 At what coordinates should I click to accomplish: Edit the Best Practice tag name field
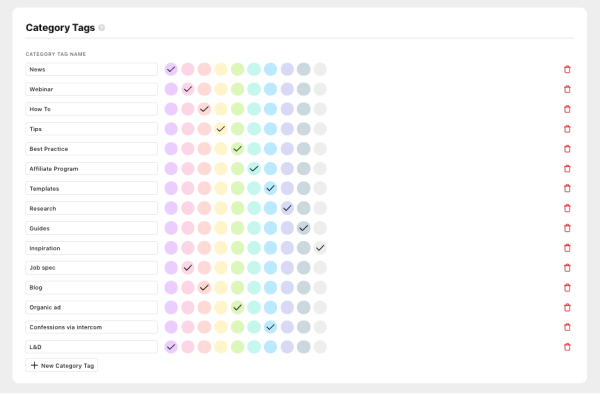91,149
